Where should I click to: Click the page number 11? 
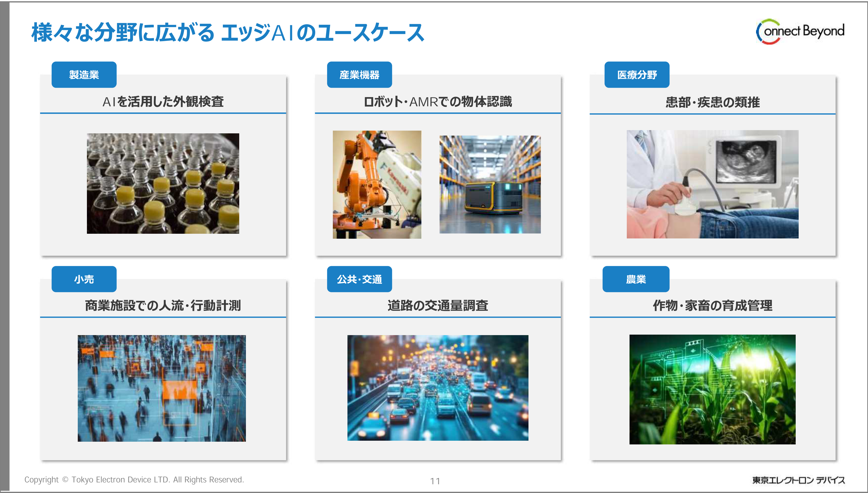point(435,481)
